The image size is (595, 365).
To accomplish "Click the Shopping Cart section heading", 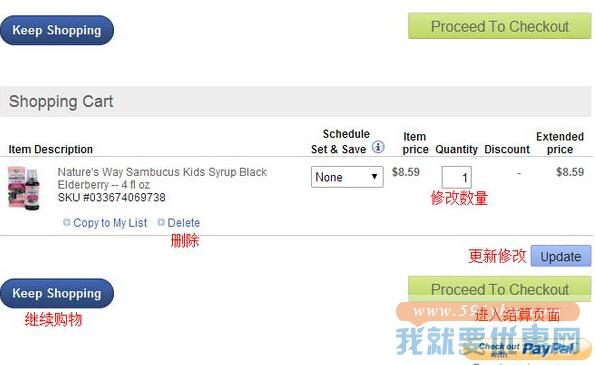I will (x=61, y=101).
